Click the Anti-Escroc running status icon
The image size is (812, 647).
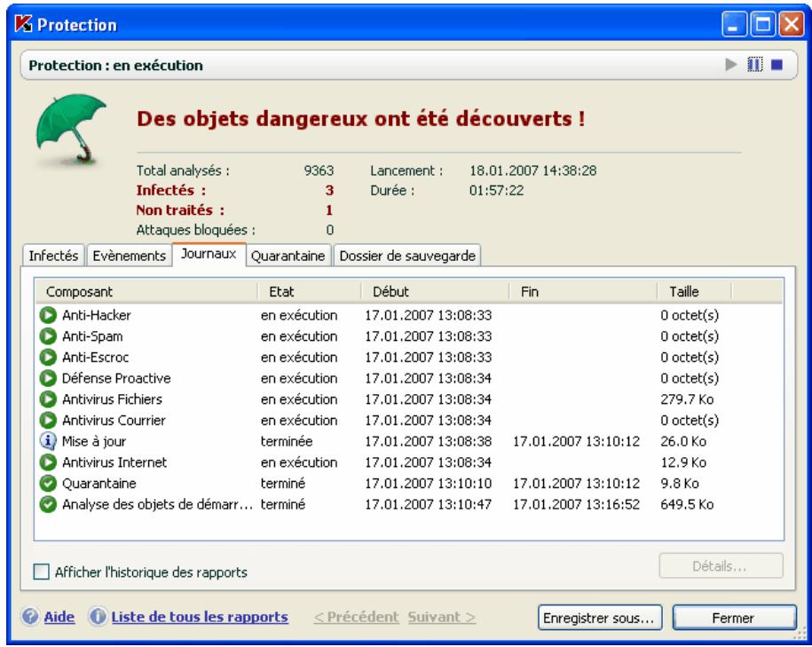48,357
